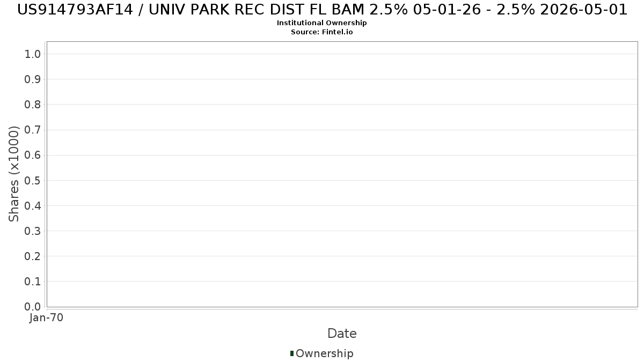Click the Ownership legend color swatch
Screen dimensions: 644x362
pyautogui.click(x=292, y=353)
